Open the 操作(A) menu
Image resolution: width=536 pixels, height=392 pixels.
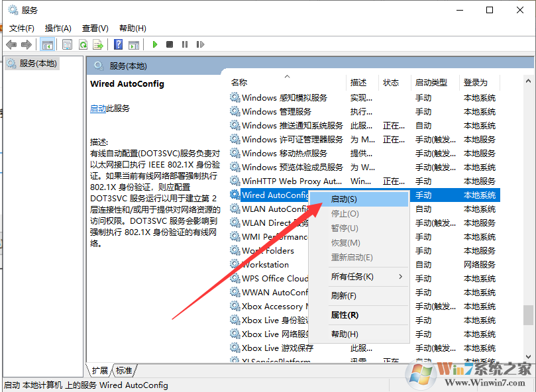click(58, 28)
